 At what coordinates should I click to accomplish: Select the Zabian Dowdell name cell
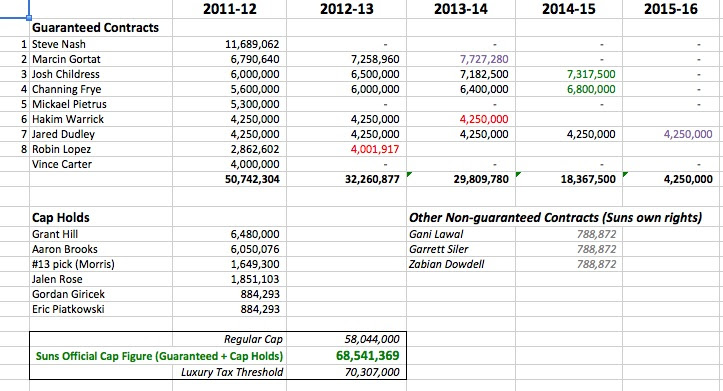(x=461, y=264)
